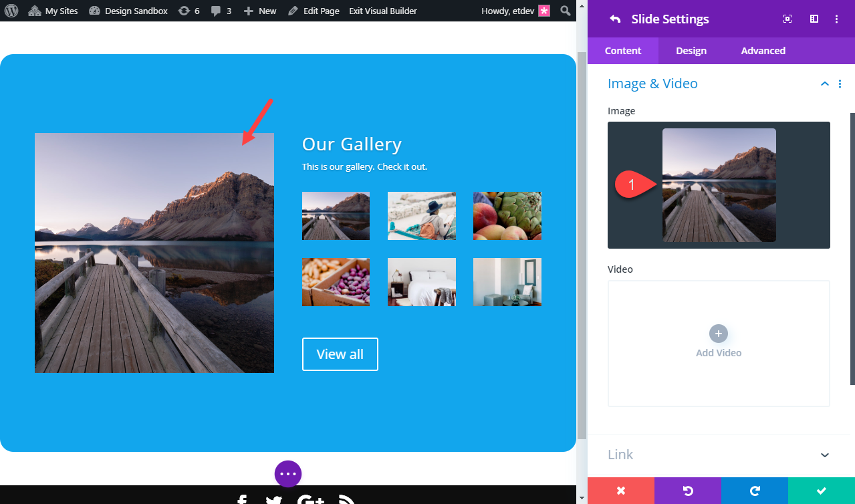This screenshot has height=504, width=855.
Task: Discard changes using red X icon
Action: pos(621,490)
